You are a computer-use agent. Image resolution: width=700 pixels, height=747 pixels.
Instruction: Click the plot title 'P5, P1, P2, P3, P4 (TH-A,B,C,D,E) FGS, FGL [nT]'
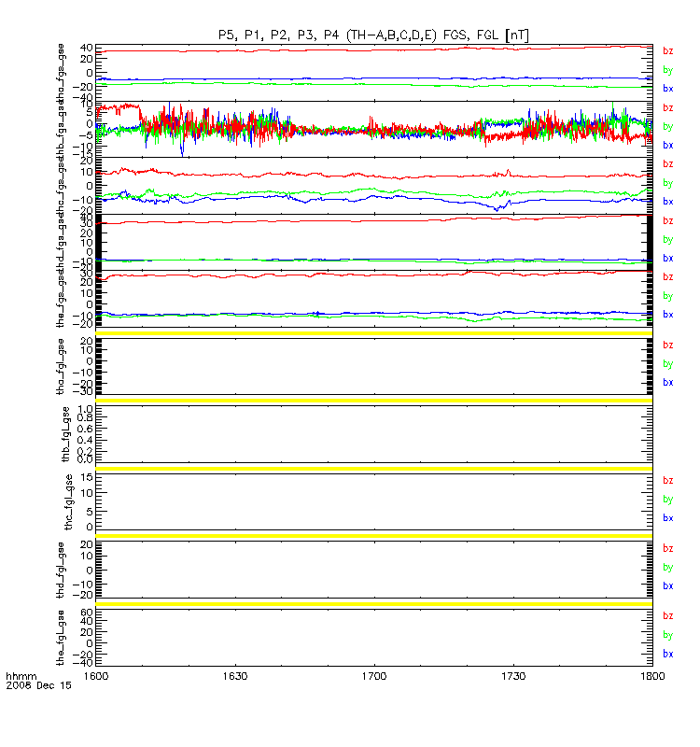point(373,35)
